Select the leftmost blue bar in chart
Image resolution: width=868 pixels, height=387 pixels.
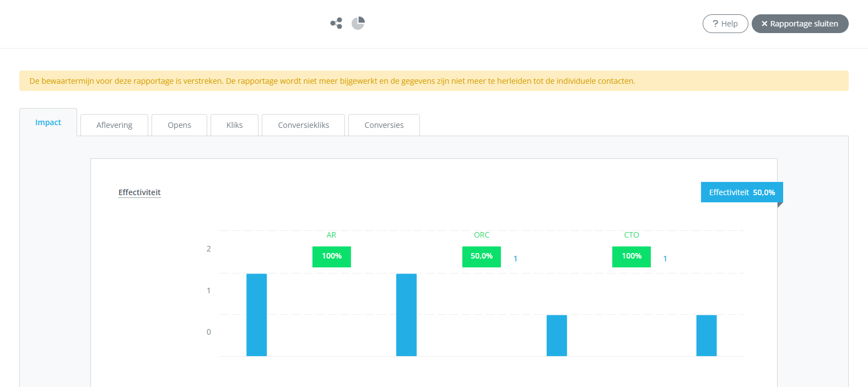tap(256, 315)
